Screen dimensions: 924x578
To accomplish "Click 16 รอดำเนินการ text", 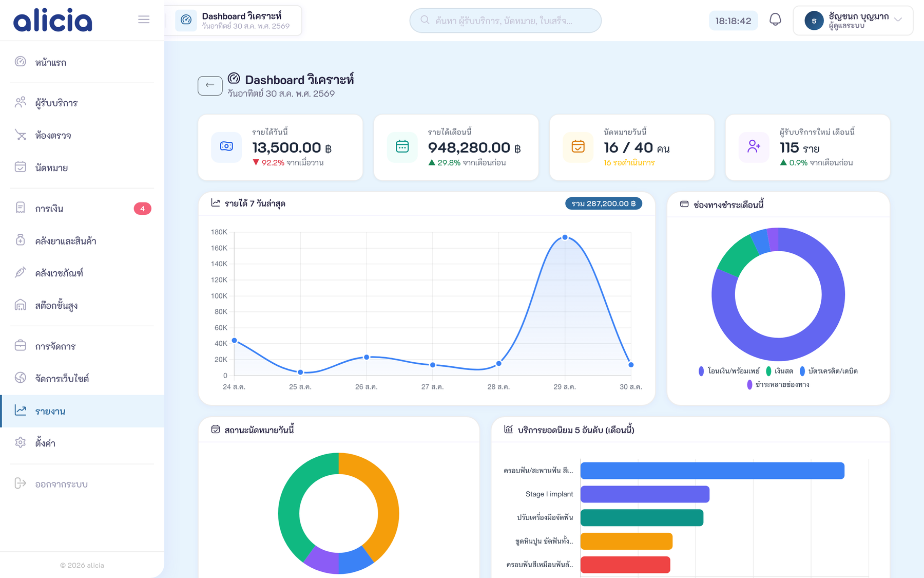I will [x=629, y=163].
